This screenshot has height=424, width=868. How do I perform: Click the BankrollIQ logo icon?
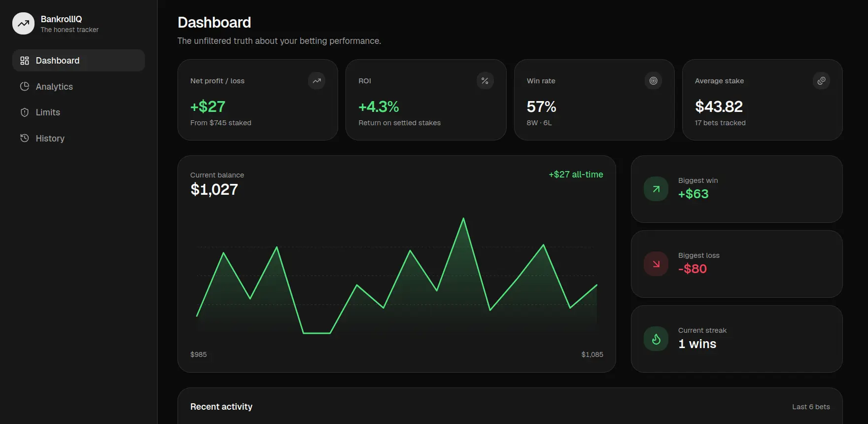[23, 24]
